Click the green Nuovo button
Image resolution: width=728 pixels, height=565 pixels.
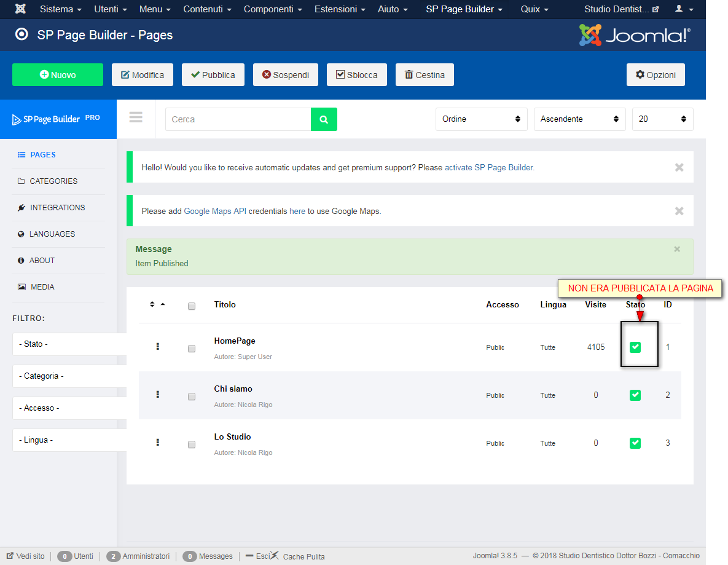tap(58, 75)
